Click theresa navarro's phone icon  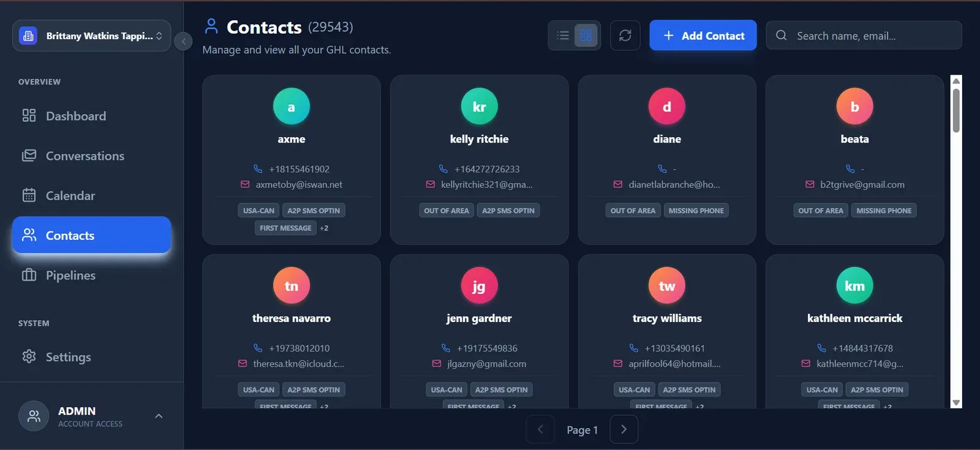[x=258, y=348]
